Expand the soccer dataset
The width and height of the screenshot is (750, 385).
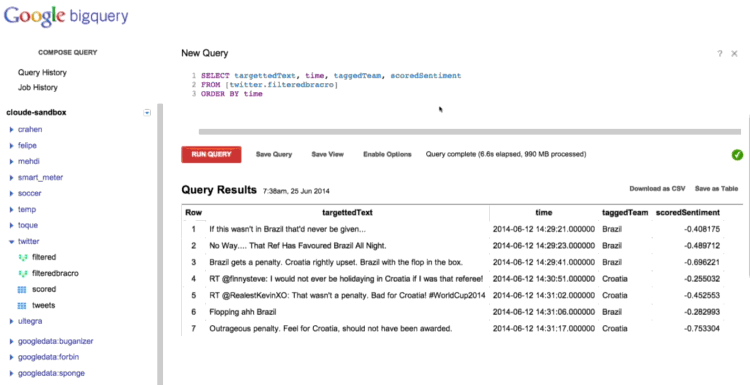tap(11, 193)
